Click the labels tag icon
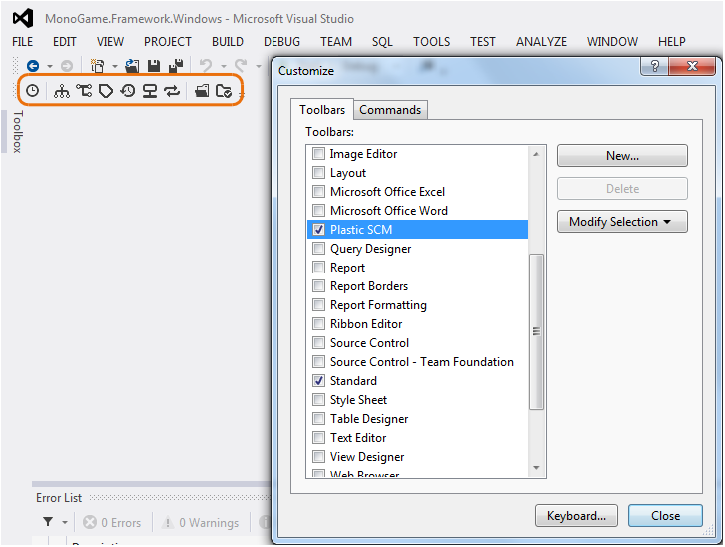 click(x=106, y=91)
